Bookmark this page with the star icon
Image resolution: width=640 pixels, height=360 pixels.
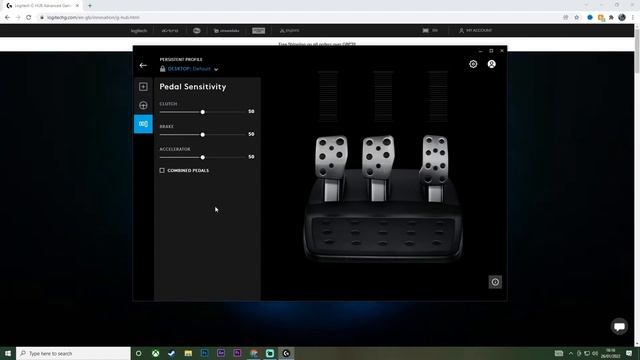[576, 18]
